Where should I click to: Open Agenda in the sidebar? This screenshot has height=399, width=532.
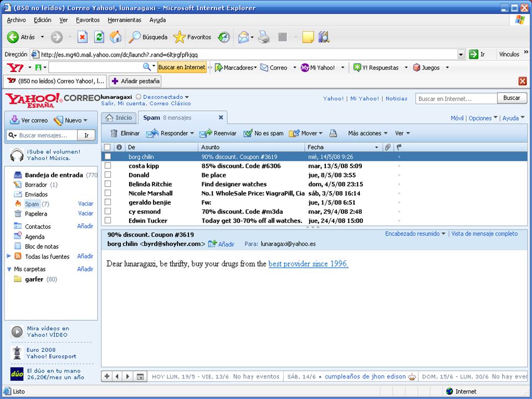[x=34, y=237]
